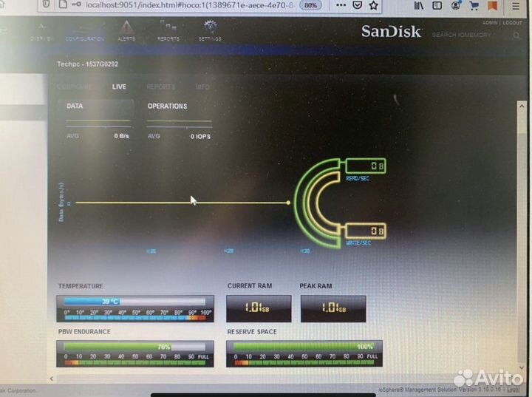Click the shopping cart extension icon
Image resolution: width=532 pixels, height=397 pixels.
[474, 5]
